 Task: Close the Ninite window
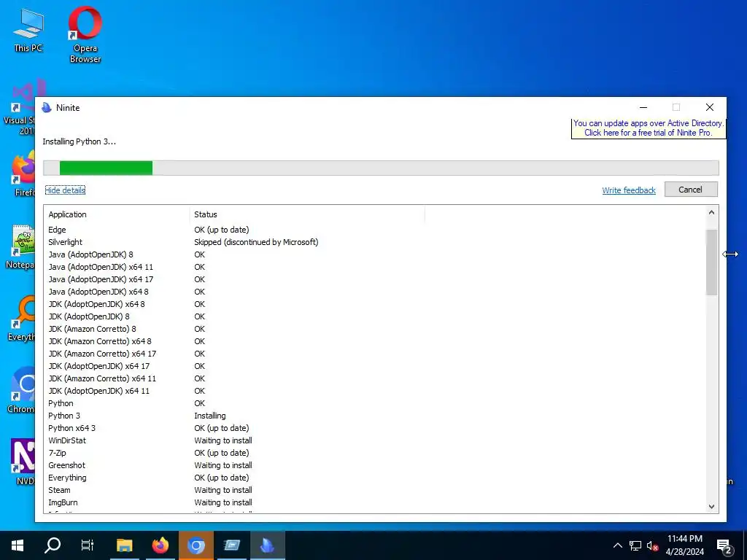click(x=709, y=108)
